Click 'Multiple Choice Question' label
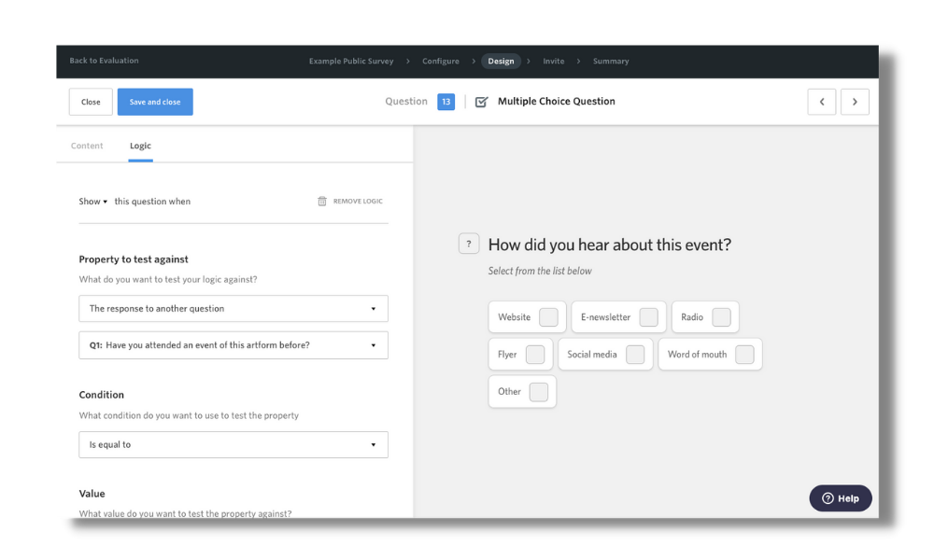The height and width of the screenshot is (560, 934). coord(557,101)
